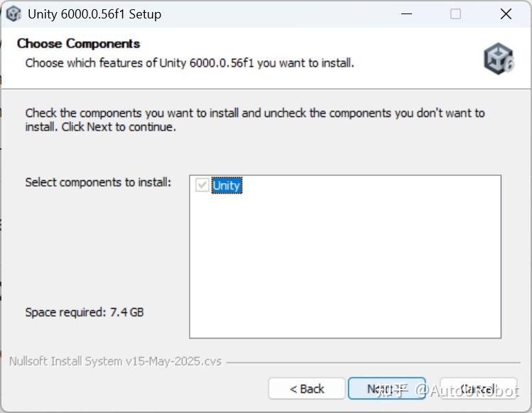Click the 'Space required: 7.4 GB' text
This screenshot has height=413, width=532.
pyautogui.click(x=85, y=312)
